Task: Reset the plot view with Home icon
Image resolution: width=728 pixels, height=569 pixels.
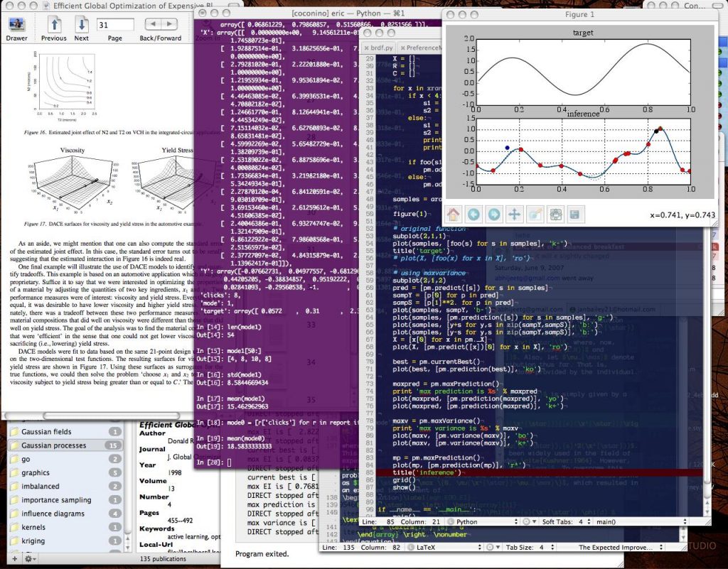Action: tap(453, 215)
